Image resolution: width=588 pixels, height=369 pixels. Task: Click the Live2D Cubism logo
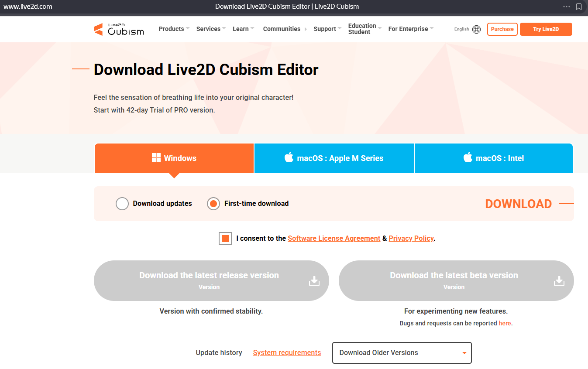coord(119,29)
